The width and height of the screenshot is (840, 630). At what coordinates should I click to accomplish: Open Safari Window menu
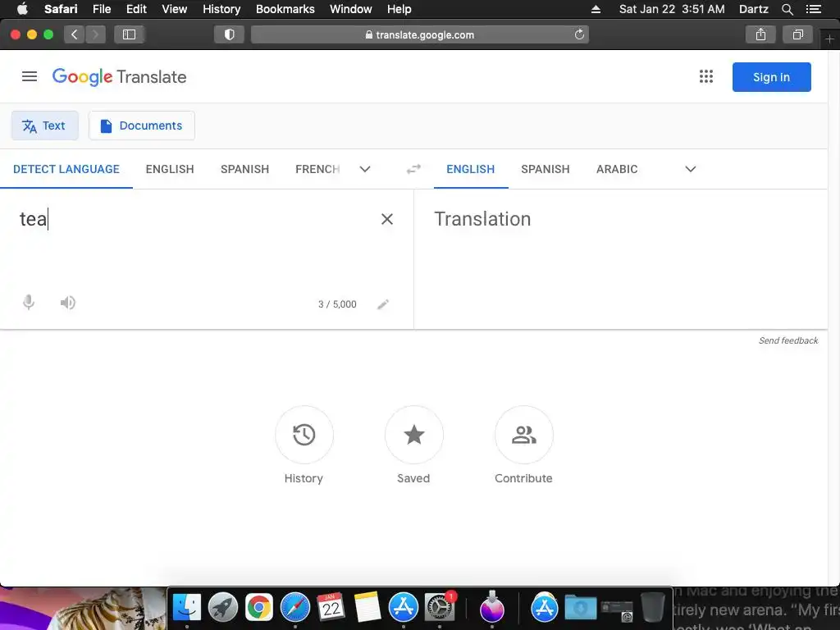click(351, 9)
